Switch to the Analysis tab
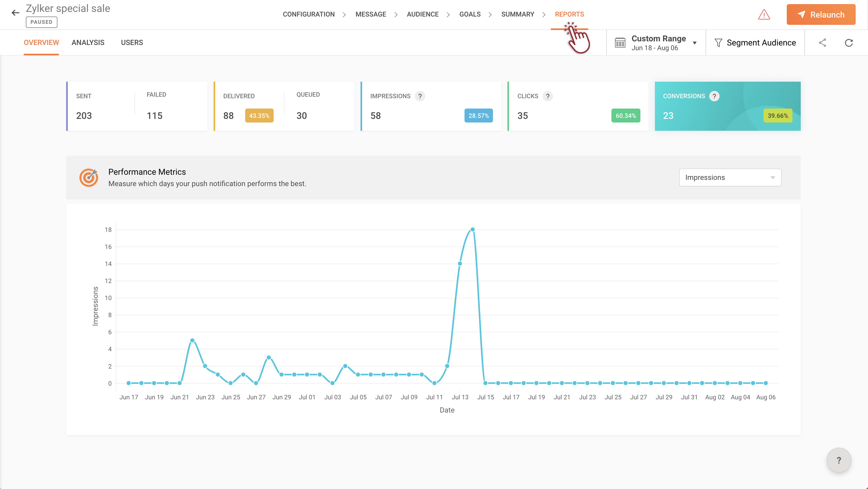The image size is (868, 489). click(x=88, y=43)
